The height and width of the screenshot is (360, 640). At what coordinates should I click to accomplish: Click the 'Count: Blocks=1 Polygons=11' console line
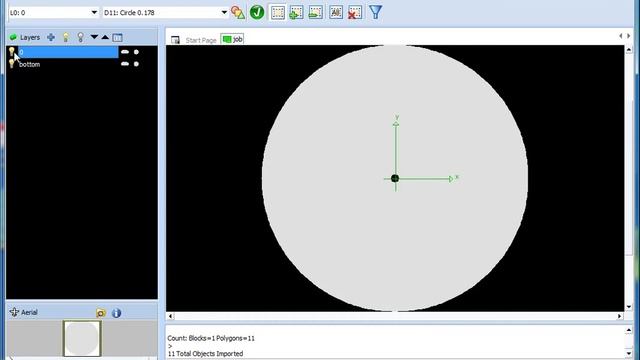click(x=211, y=338)
